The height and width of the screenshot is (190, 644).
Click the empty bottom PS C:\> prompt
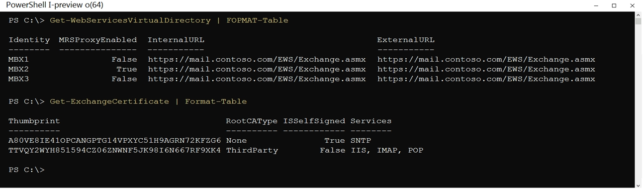tap(26, 170)
